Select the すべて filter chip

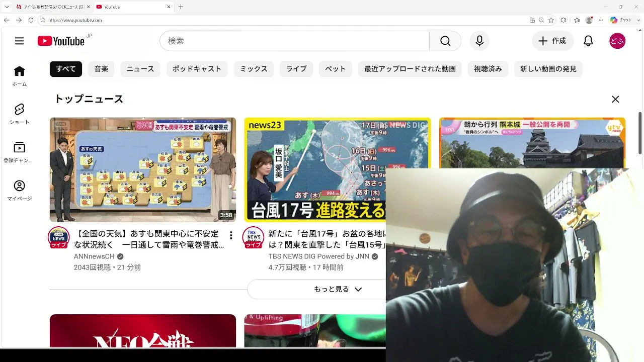[66, 69]
